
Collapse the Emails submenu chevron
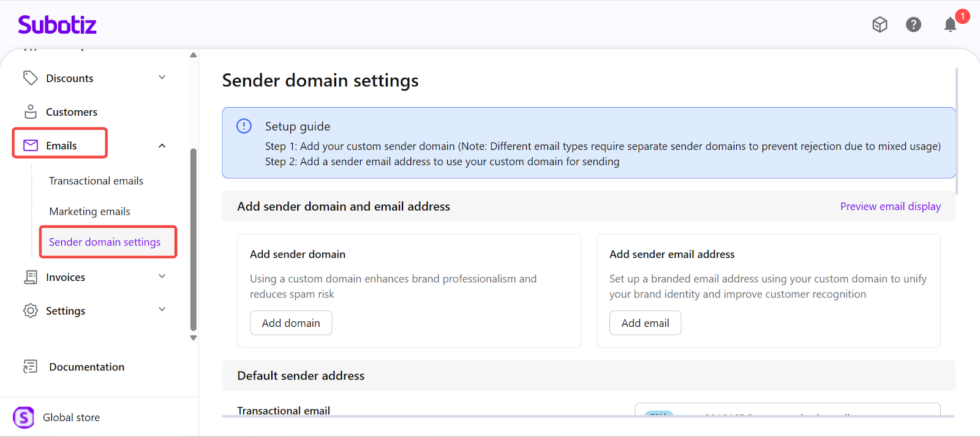click(x=162, y=146)
